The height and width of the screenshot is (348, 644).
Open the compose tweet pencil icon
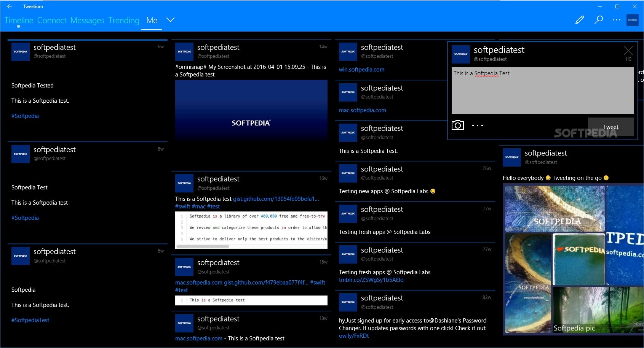[x=580, y=20]
